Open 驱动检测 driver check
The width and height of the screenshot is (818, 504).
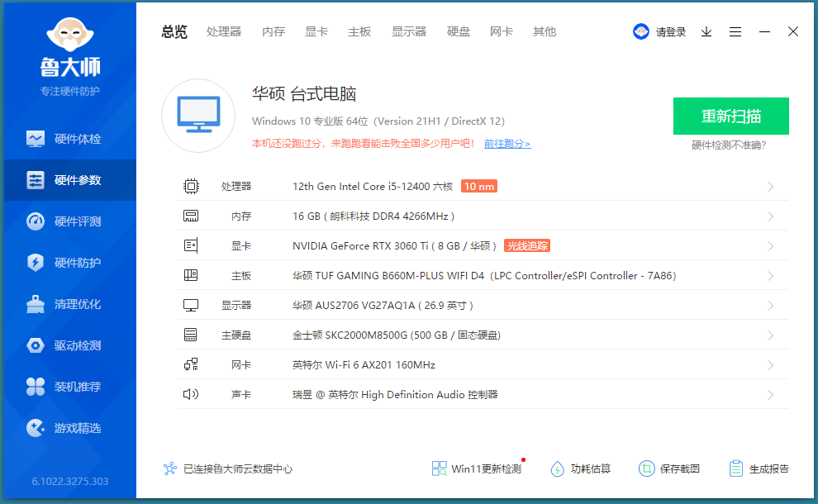pos(70,345)
